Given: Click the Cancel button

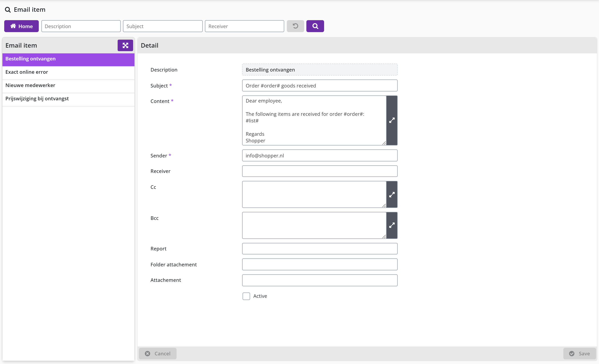Looking at the screenshot, I should [158, 354].
